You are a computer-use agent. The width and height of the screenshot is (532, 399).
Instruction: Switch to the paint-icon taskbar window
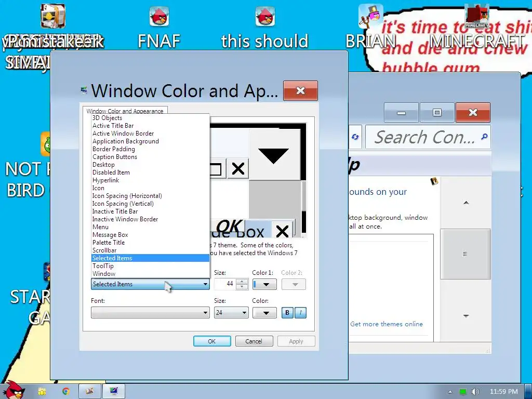[x=89, y=392]
